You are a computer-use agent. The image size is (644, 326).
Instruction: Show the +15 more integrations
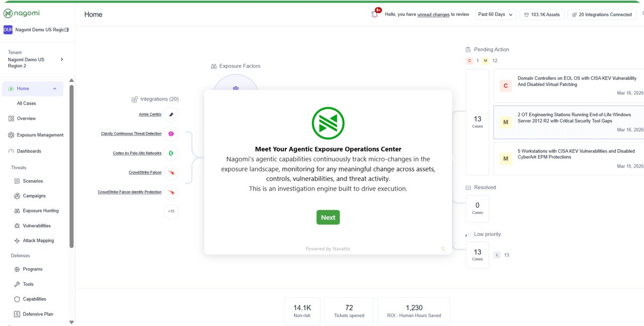click(x=171, y=211)
